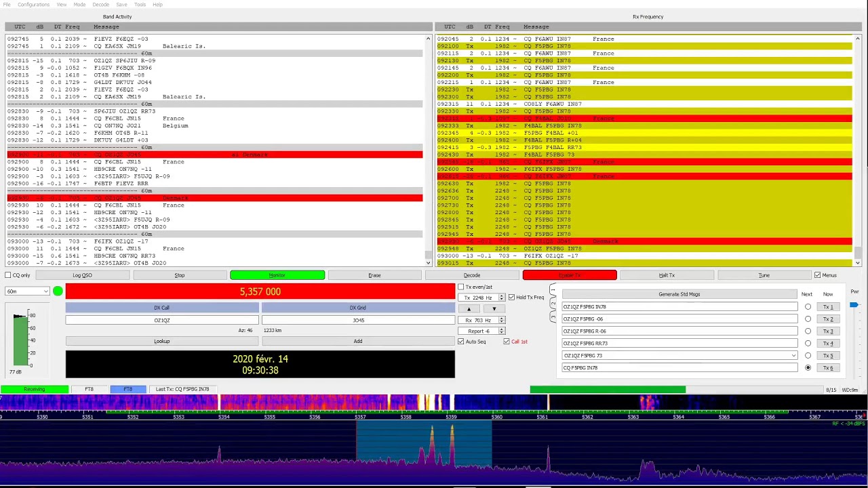
Task: Open the Configurations menu
Action: pyautogui.click(x=33, y=5)
